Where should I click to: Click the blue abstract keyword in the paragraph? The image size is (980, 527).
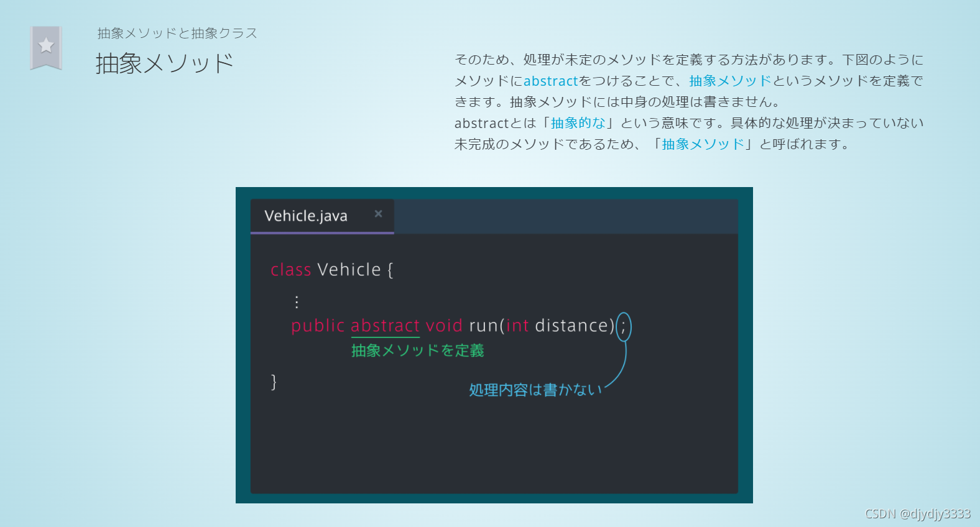pyautogui.click(x=551, y=81)
